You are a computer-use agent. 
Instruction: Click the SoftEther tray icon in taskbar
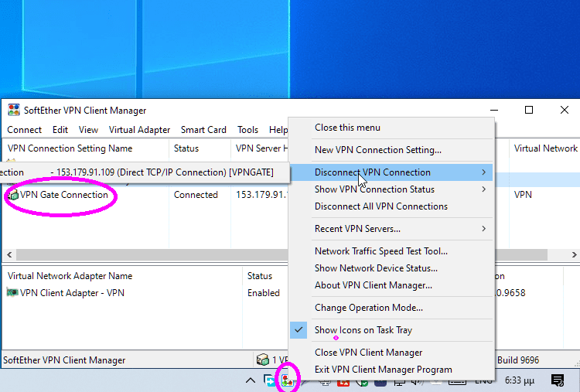288,380
